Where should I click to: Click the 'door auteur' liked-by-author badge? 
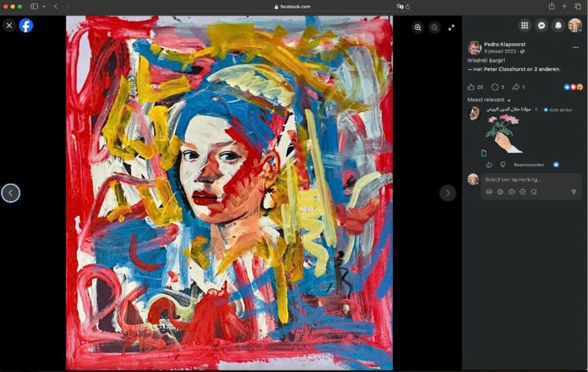coord(558,110)
